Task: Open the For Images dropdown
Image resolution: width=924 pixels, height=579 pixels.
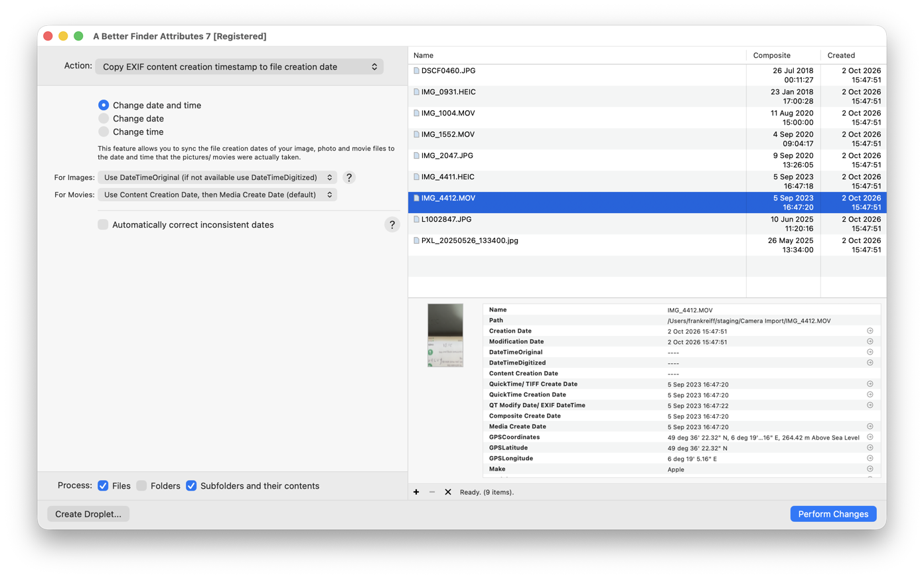Action: coord(217,177)
